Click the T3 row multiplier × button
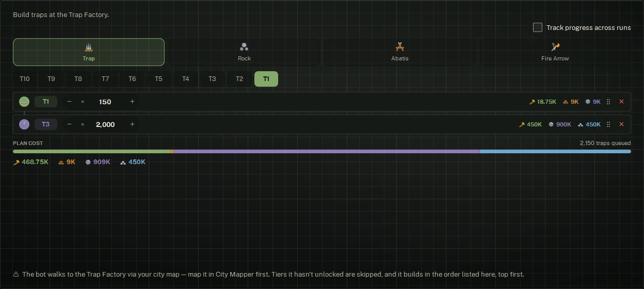Viewport: 644px width, 289px height. click(x=83, y=124)
